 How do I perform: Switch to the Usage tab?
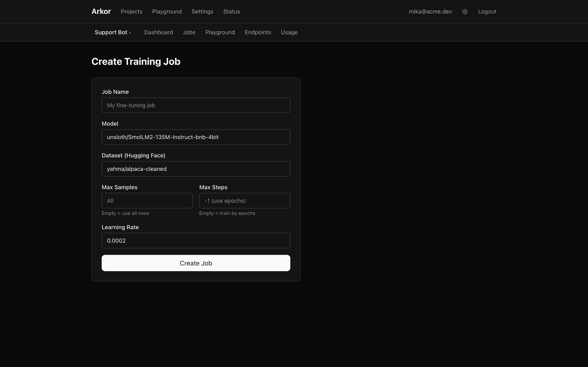289,32
